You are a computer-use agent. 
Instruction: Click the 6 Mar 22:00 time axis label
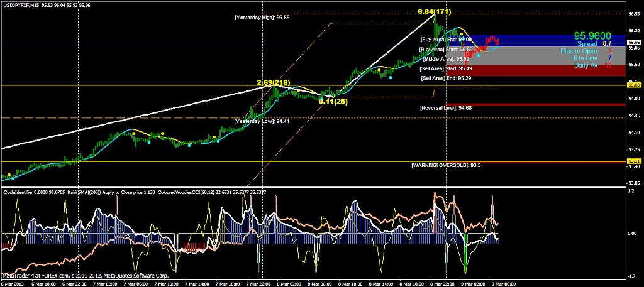tap(74, 283)
